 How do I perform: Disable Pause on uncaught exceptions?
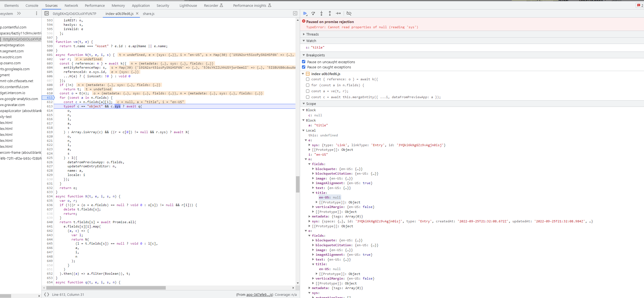[304, 61]
